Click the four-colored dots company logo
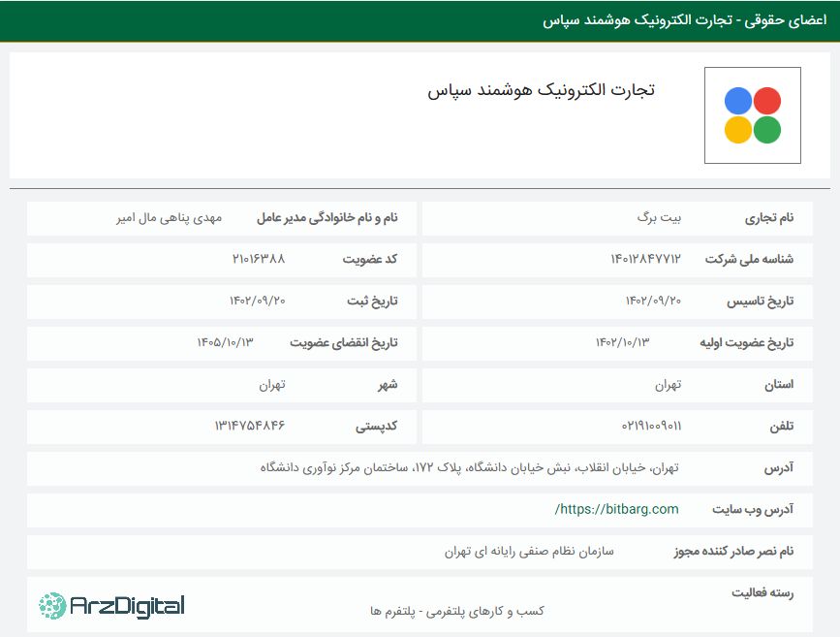Screen dimensions: 840x637 [753, 115]
